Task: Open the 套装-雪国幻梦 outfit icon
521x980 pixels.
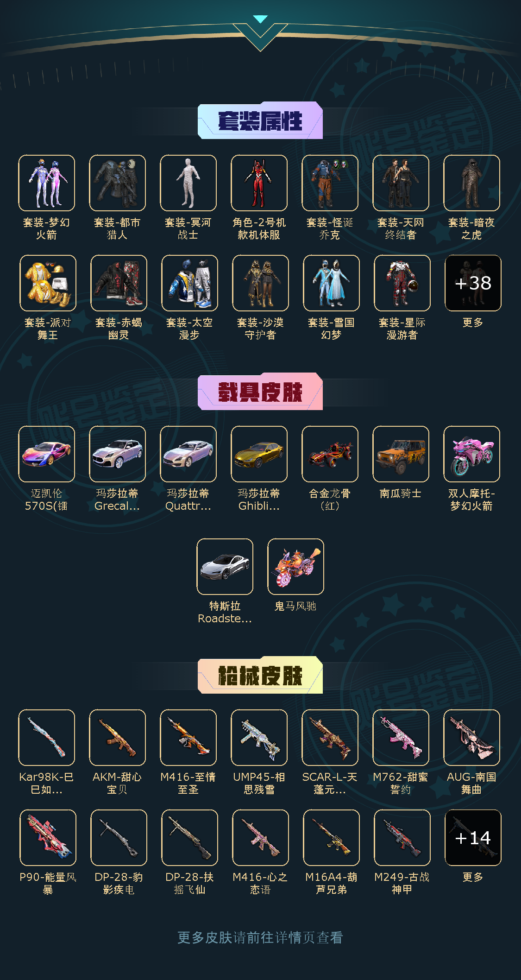Action: (331, 283)
